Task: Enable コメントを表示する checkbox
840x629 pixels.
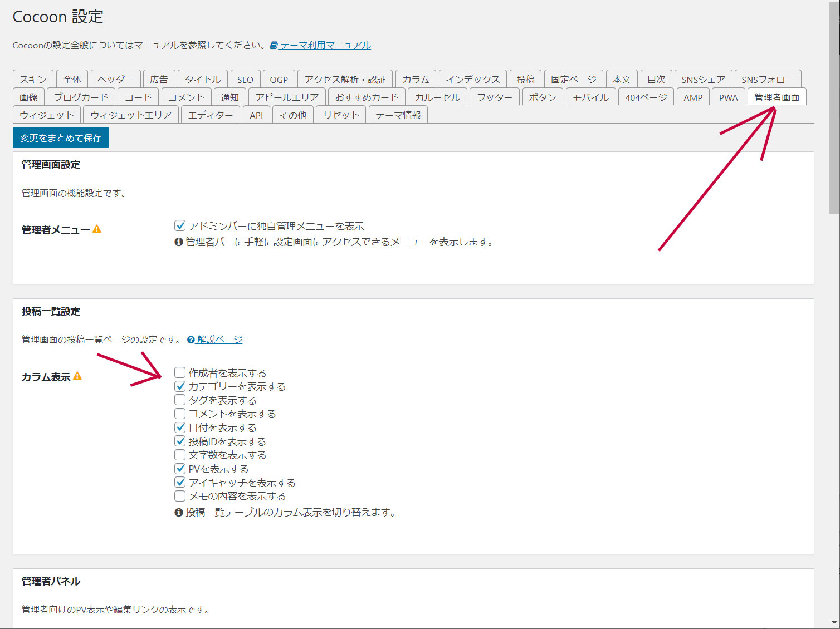Action: point(180,414)
